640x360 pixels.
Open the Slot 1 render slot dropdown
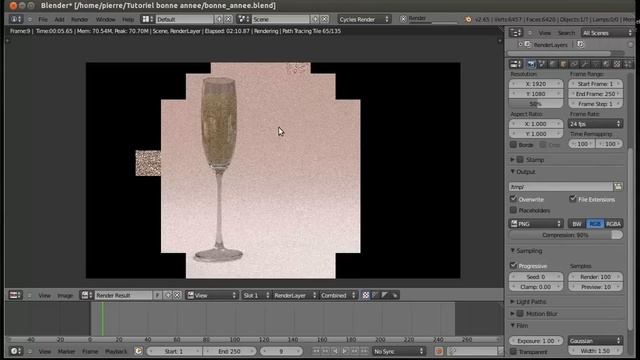click(256, 295)
